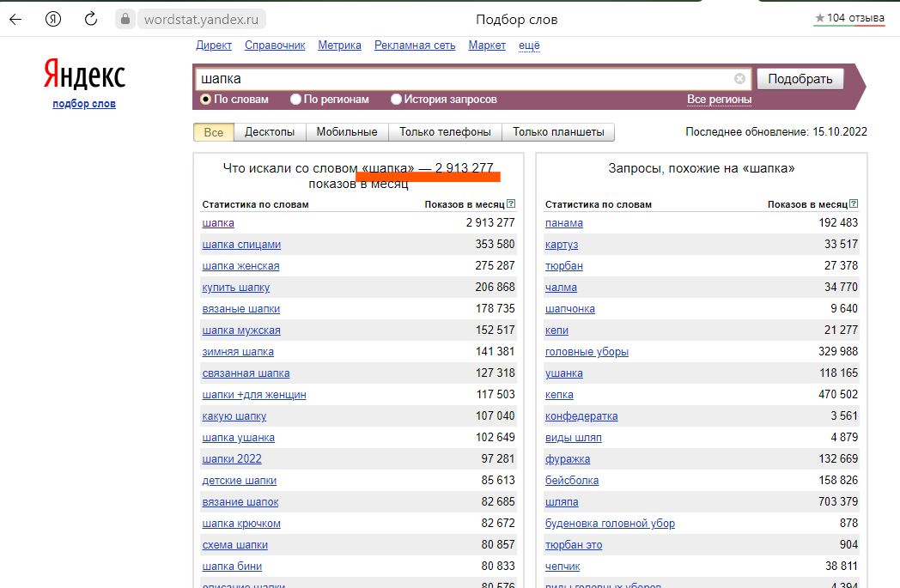This screenshot has width=900, height=588.
Task: Select the 'По словам' radio button
Action: click(x=205, y=100)
